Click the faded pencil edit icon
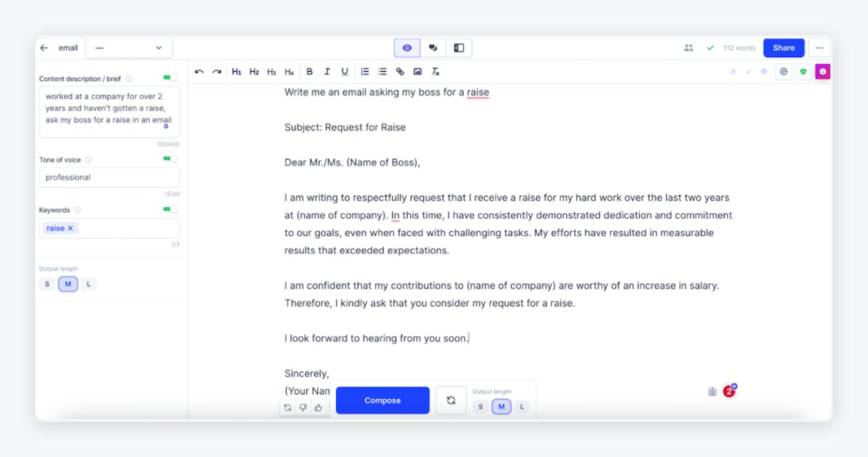 tap(749, 72)
